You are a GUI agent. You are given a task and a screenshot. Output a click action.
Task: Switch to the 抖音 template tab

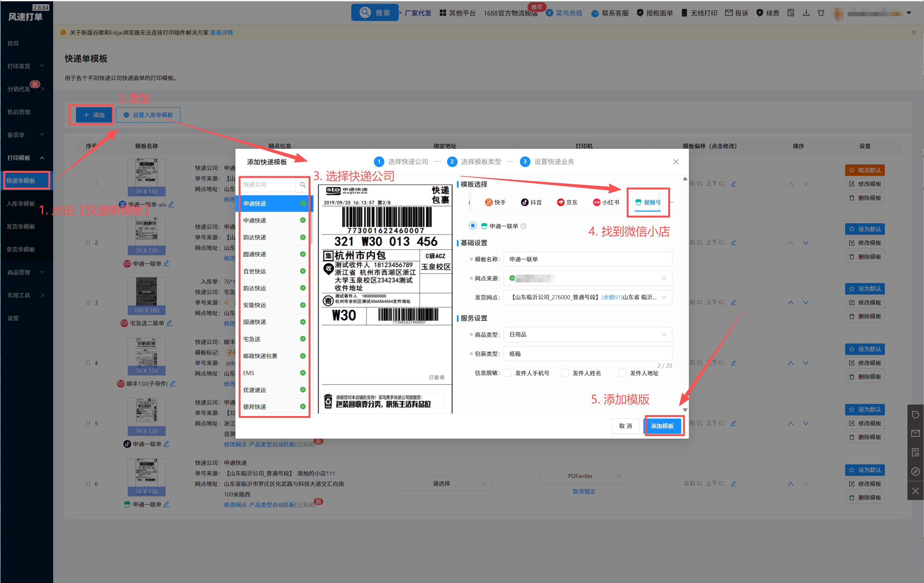[531, 203]
